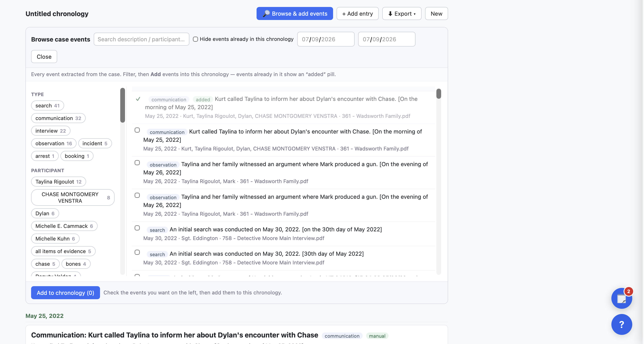This screenshot has width=644, height=344.
Task: Click the Add entry button
Action: pyautogui.click(x=357, y=13)
